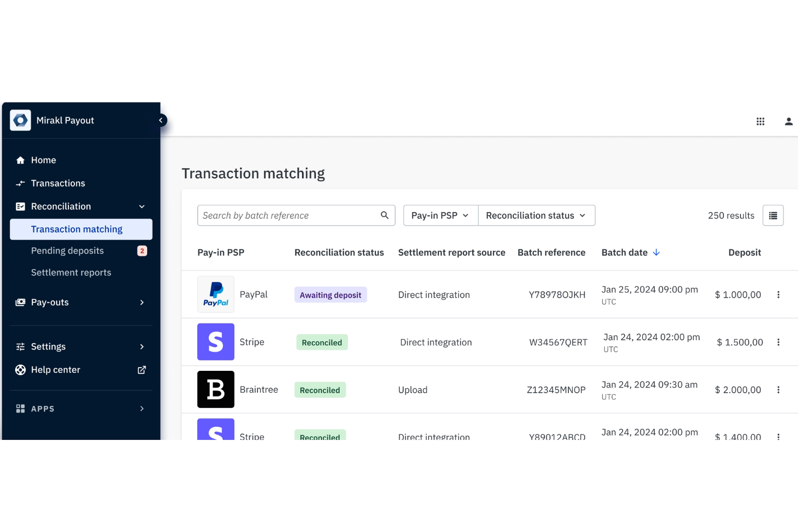This screenshot has width=798, height=532.
Task: Click the Transactions arrows icon
Action: click(x=20, y=183)
